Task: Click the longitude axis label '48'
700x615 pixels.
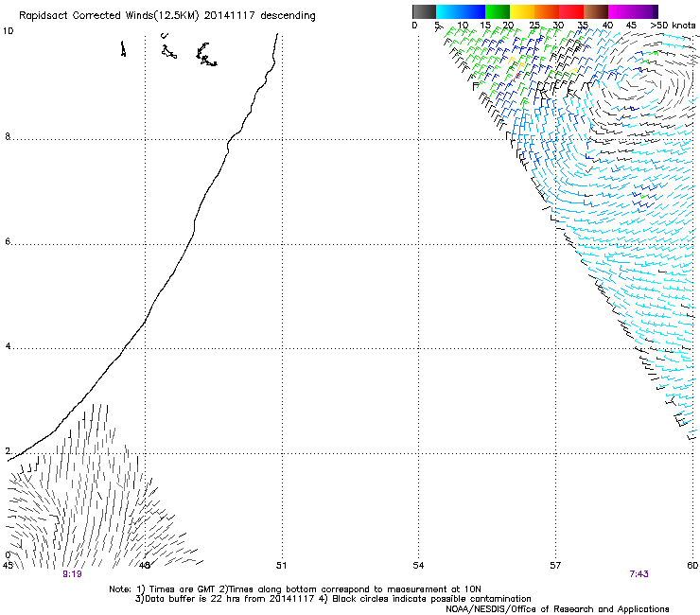Action: tap(144, 566)
